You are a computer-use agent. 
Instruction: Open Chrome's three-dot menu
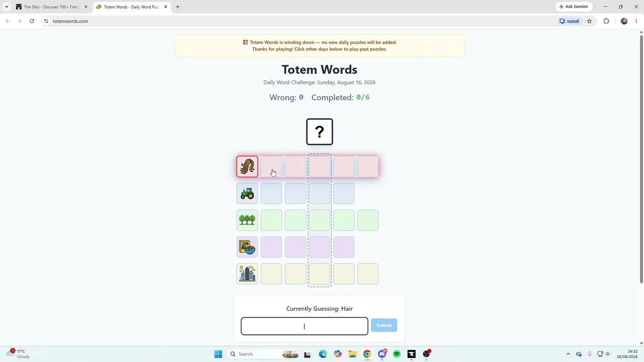coord(636,21)
